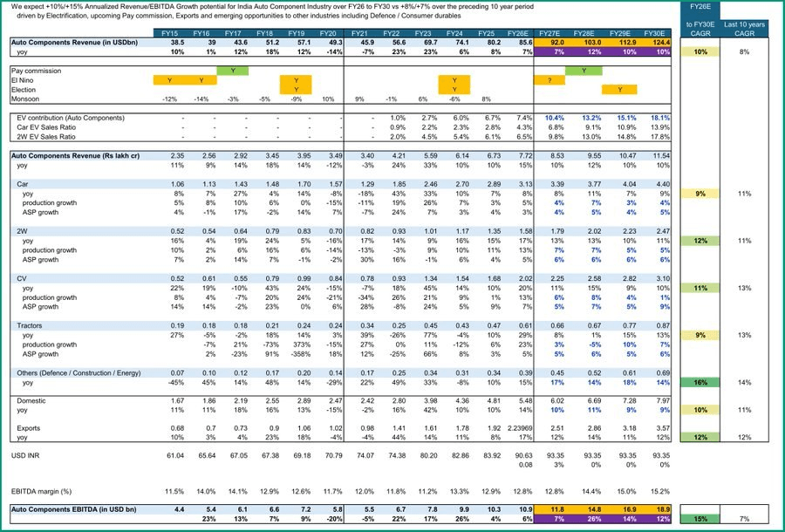Select the Election Y cell under FY29E
Viewport: 785px width, 532px height.
click(619, 90)
